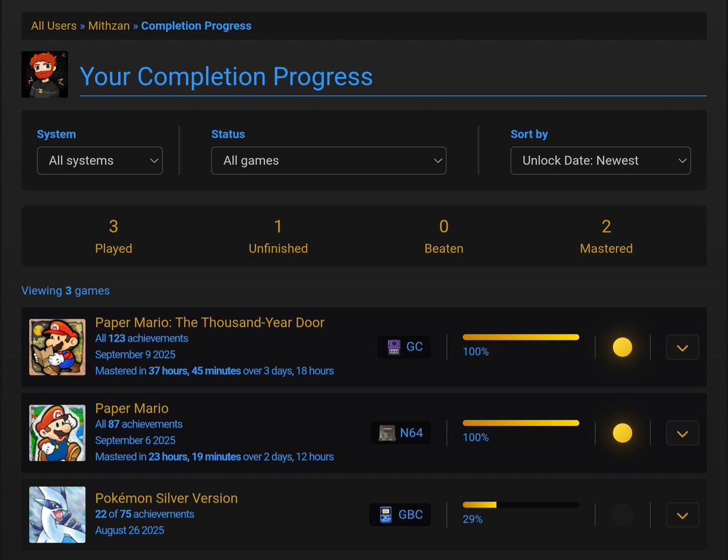Filter by the Beaten count
Image resolution: width=728 pixels, height=560 pixels.
[444, 237]
